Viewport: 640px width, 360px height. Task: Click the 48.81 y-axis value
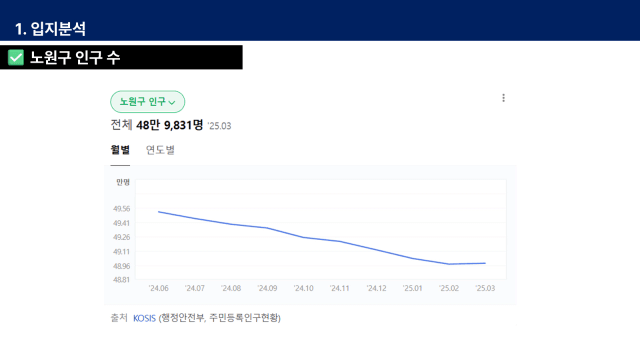122,280
